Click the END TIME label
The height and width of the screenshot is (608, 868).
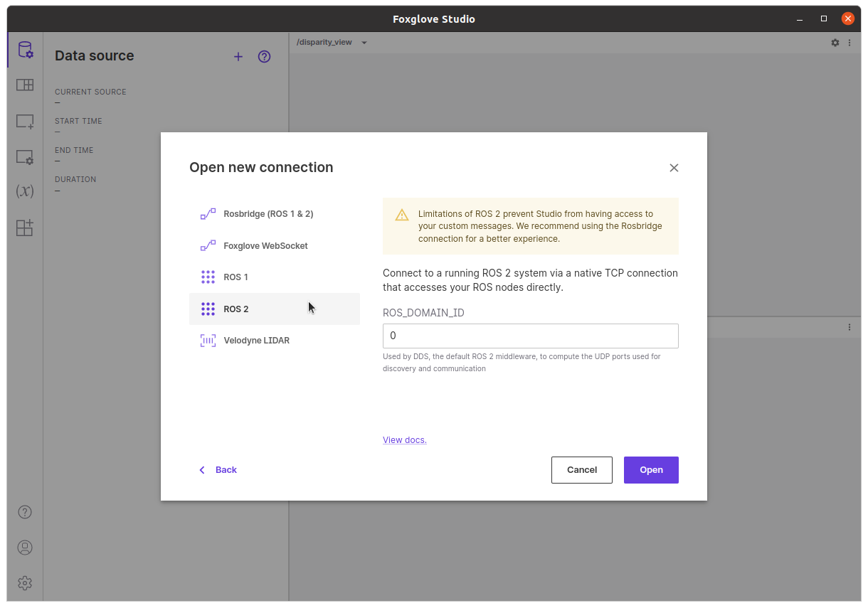pos(74,150)
